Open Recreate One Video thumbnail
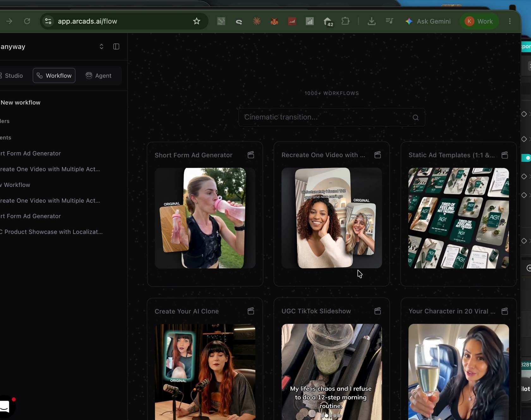 [332, 218]
